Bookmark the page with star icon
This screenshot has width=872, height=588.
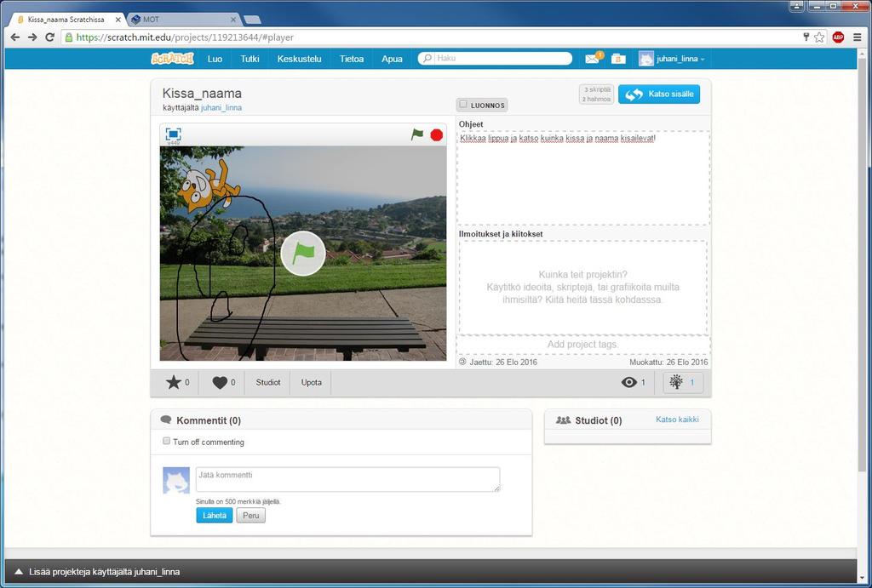(819, 37)
